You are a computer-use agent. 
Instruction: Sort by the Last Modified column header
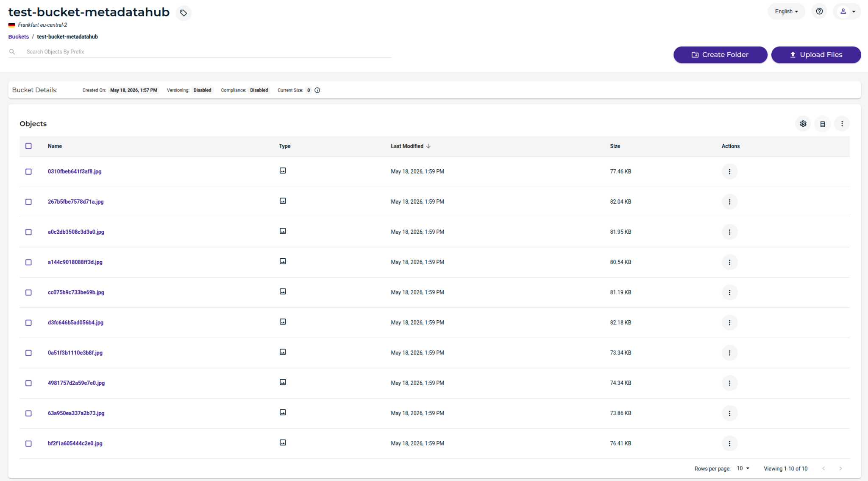tap(410, 146)
